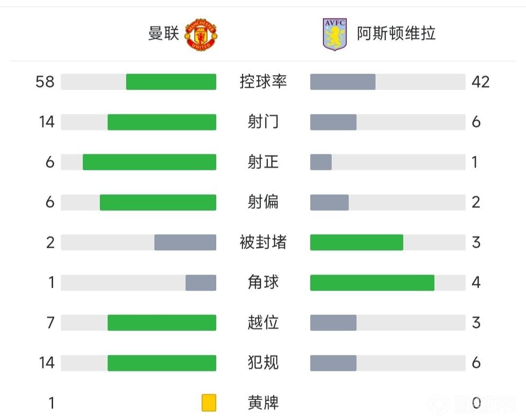Screen dimensions: 526x420
Task: Click Manchester United's gray 角球 corners bar
Action: (201, 283)
